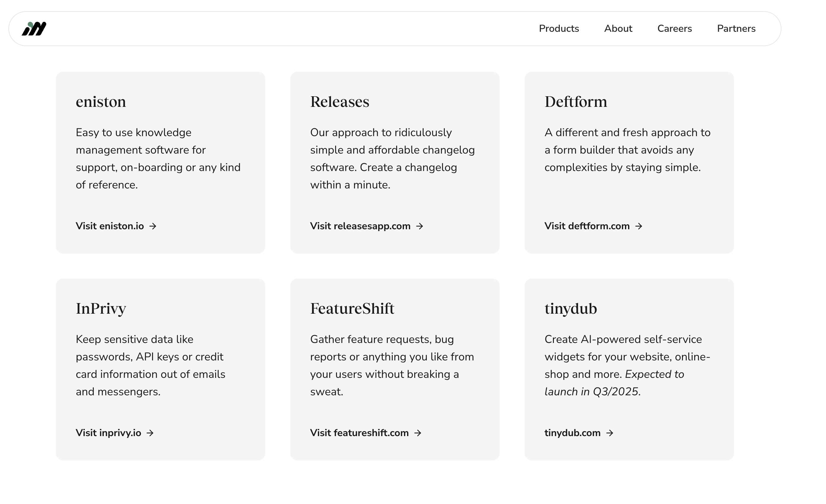This screenshot has height=504, width=826.
Task: Click the 'ridiculously simple and affordable changelog' description
Action: [x=392, y=159]
